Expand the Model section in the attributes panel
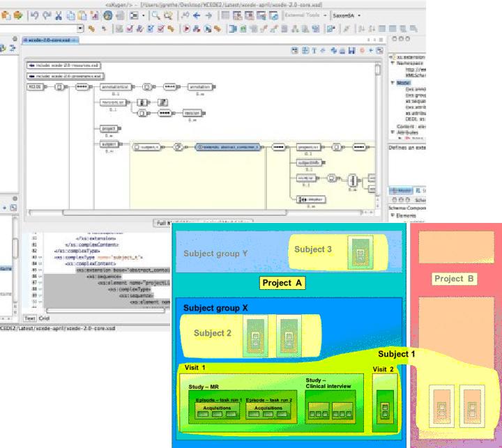 pyautogui.click(x=393, y=82)
